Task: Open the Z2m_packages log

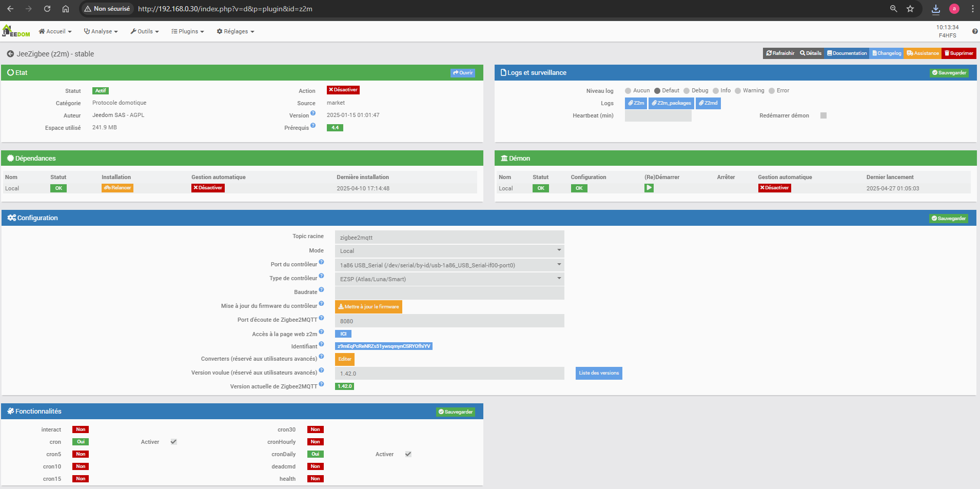Action: click(671, 103)
